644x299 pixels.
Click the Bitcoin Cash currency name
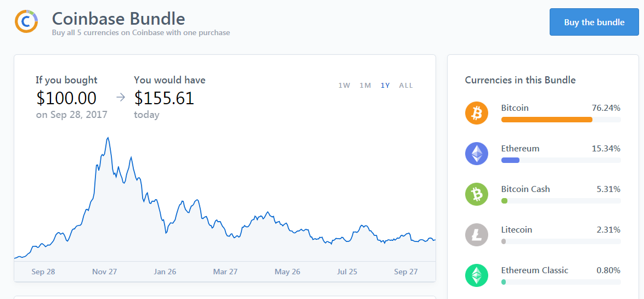[525, 189]
